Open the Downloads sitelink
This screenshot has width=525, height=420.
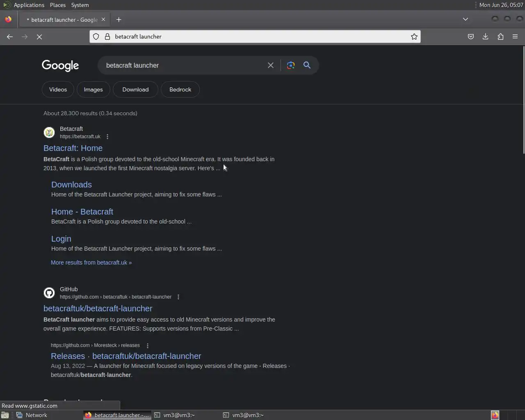[x=71, y=185]
